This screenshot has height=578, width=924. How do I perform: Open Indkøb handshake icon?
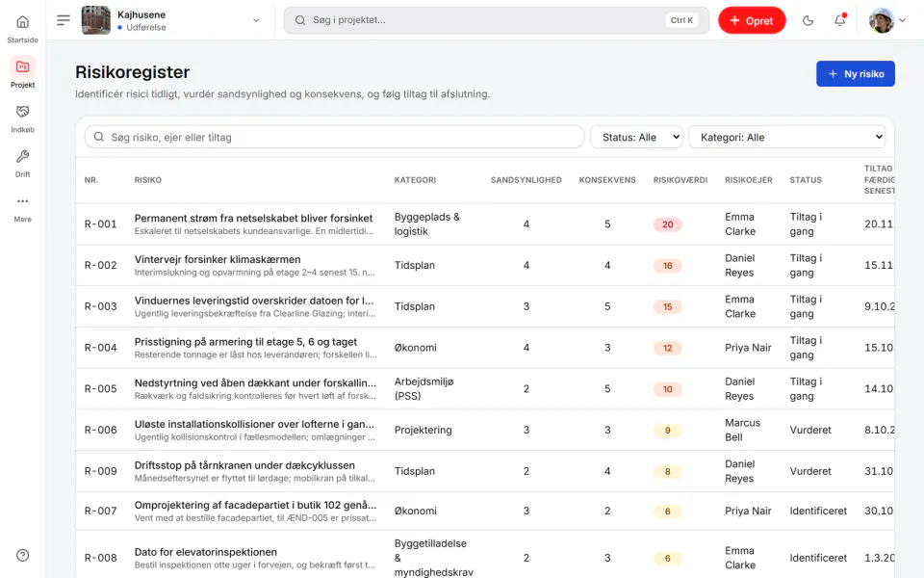[x=22, y=112]
